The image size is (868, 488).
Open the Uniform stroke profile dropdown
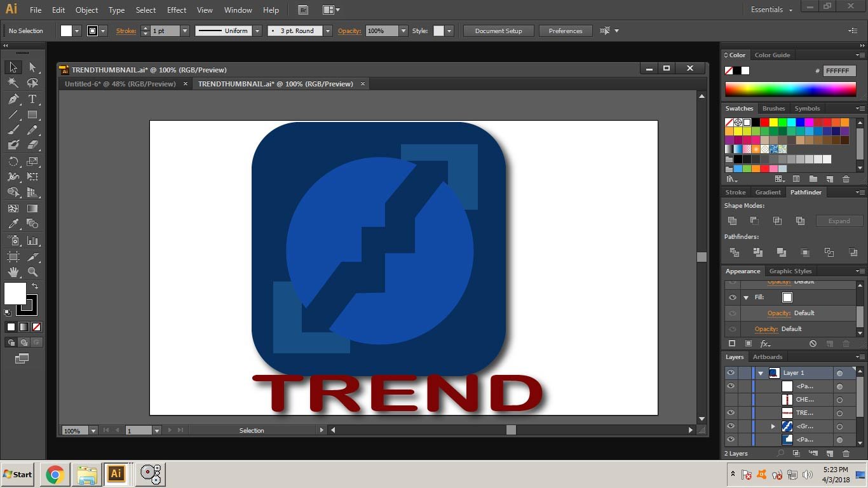click(x=257, y=30)
